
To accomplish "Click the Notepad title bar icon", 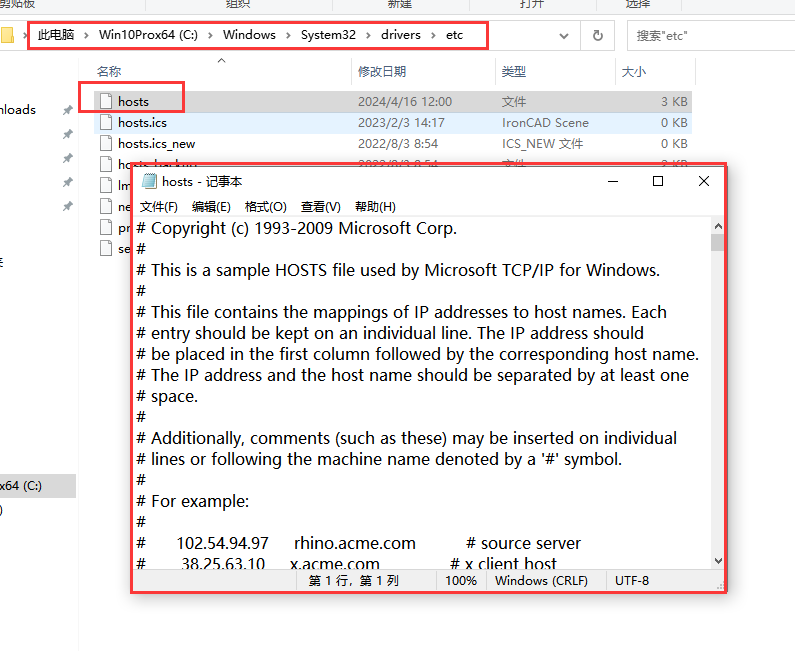I will 149,182.
